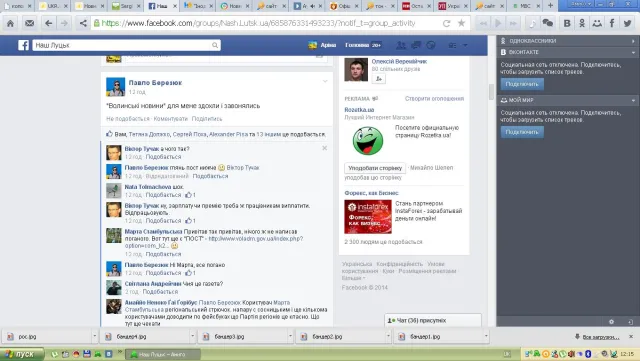Open the Rozetka.ua ad link
Viewport: 640px width, 361px height.
(359, 110)
